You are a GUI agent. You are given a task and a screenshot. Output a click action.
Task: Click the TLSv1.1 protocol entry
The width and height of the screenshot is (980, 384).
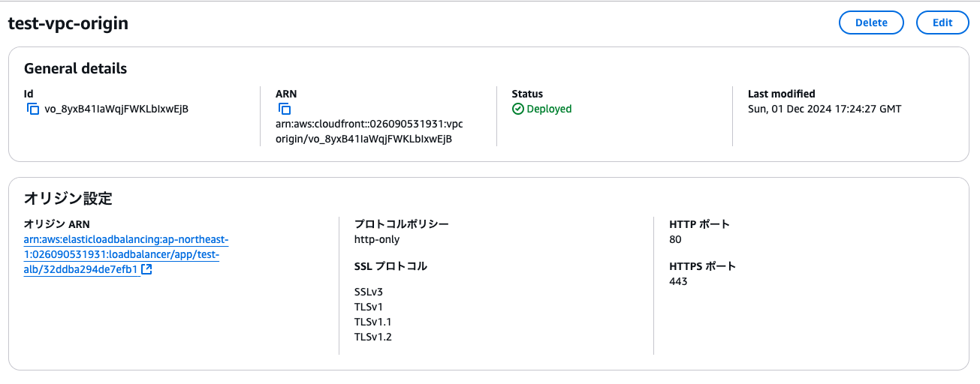(372, 322)
